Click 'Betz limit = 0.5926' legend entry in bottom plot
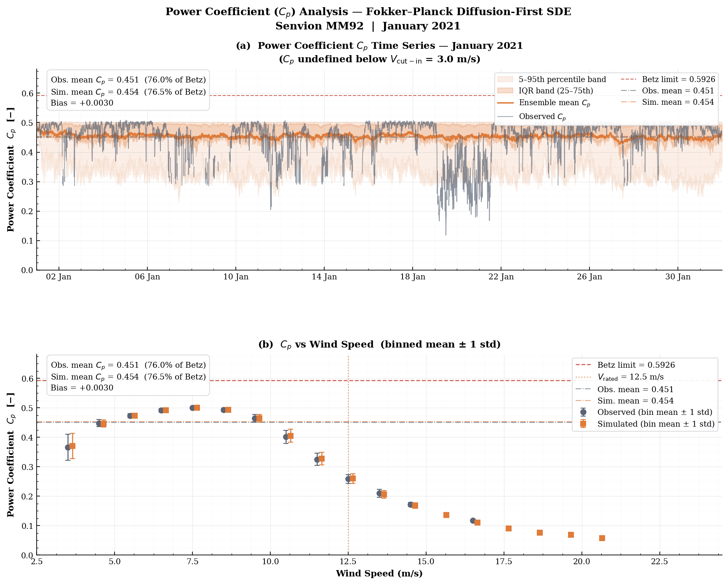The width and height of the screenshot is (728, 584). click(x=625, y=365)
